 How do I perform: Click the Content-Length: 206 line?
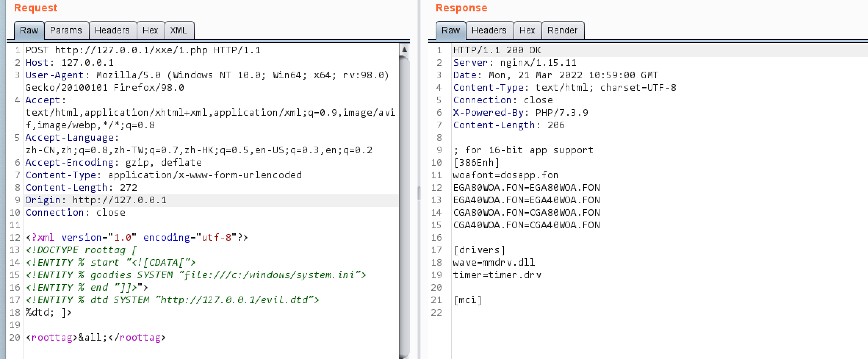click(509, 125)
